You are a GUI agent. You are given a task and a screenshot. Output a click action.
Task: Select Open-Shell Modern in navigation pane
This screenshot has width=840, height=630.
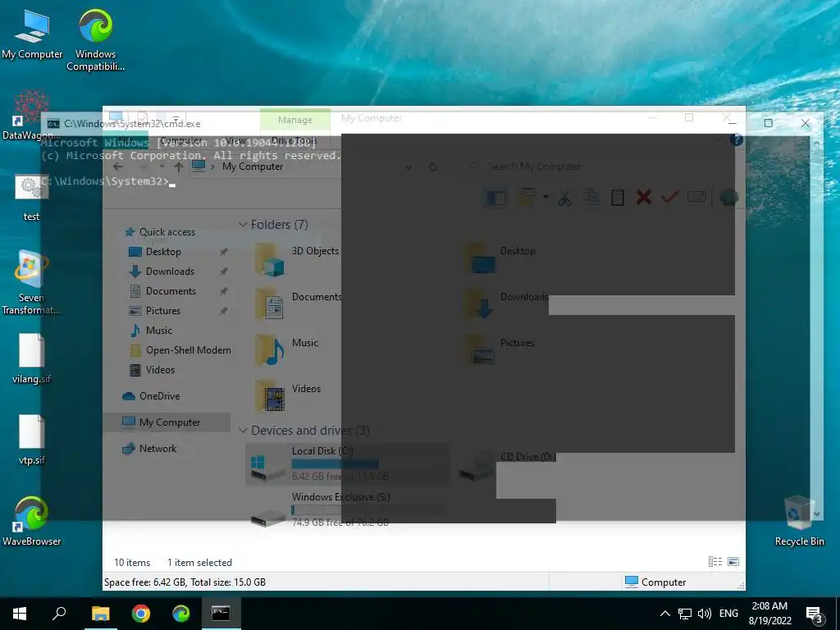[x=188, y=350]
